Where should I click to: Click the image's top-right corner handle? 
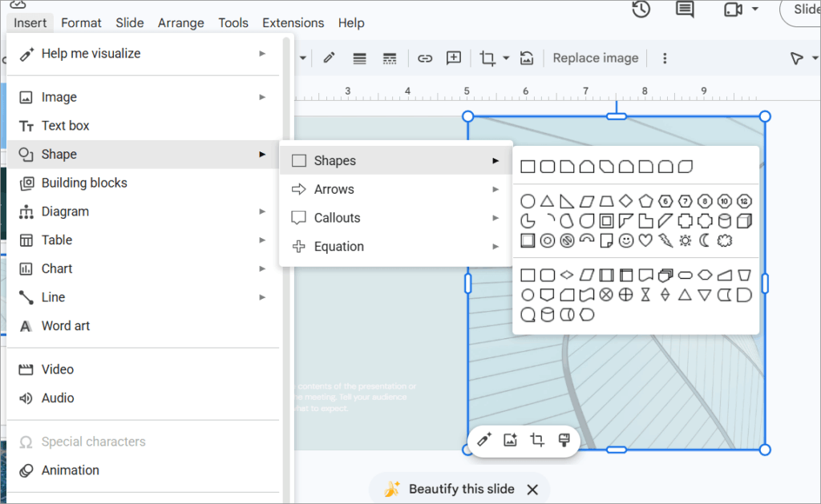(764, 116)
